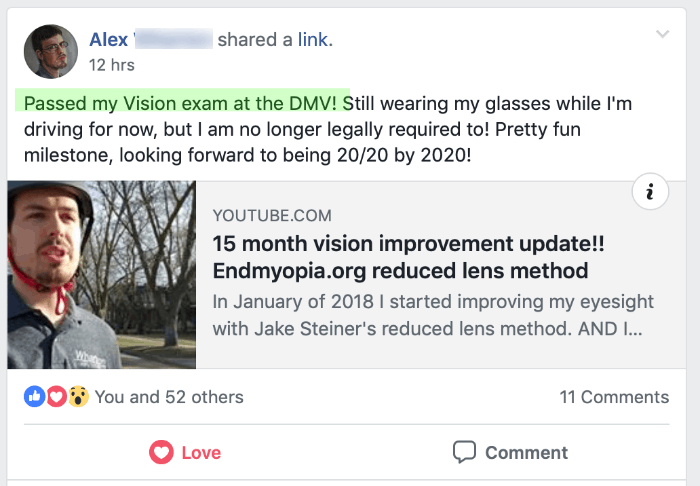Click highlighted 'Passed my Vision exam' text
The image size is (700, 486).
(182, 103)
